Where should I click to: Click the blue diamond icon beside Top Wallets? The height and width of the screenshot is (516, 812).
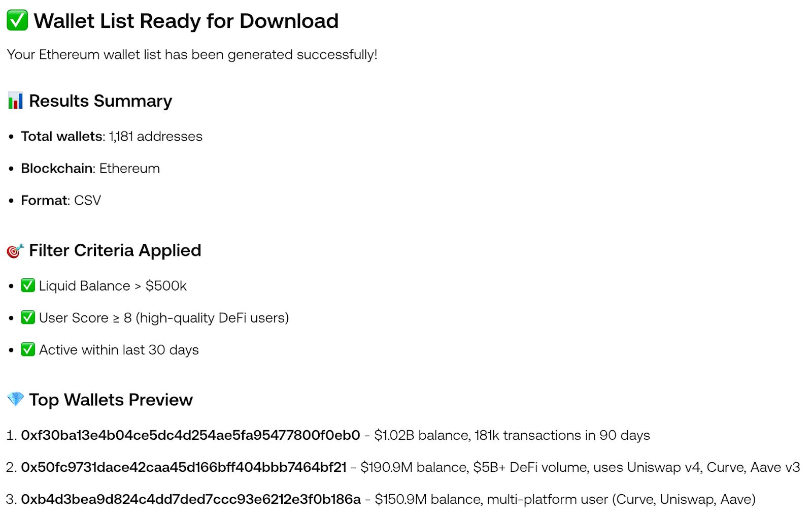tap(15, 399)
